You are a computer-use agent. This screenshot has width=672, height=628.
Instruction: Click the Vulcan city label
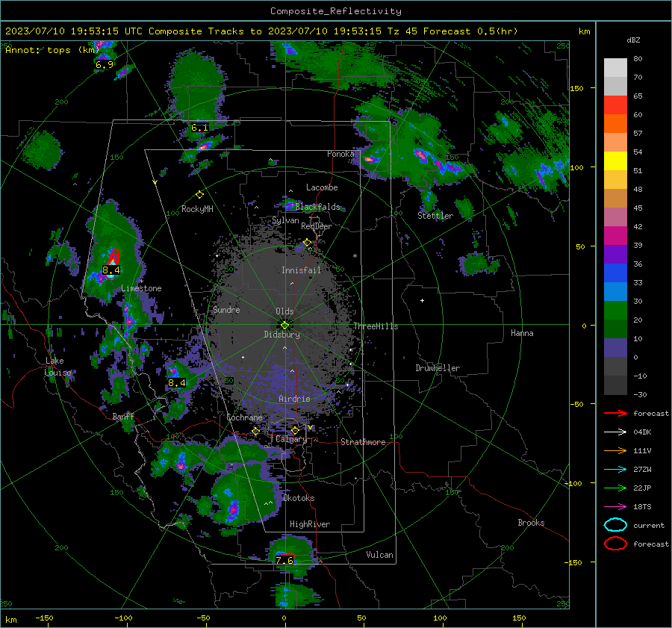click(x=379, y=555)
